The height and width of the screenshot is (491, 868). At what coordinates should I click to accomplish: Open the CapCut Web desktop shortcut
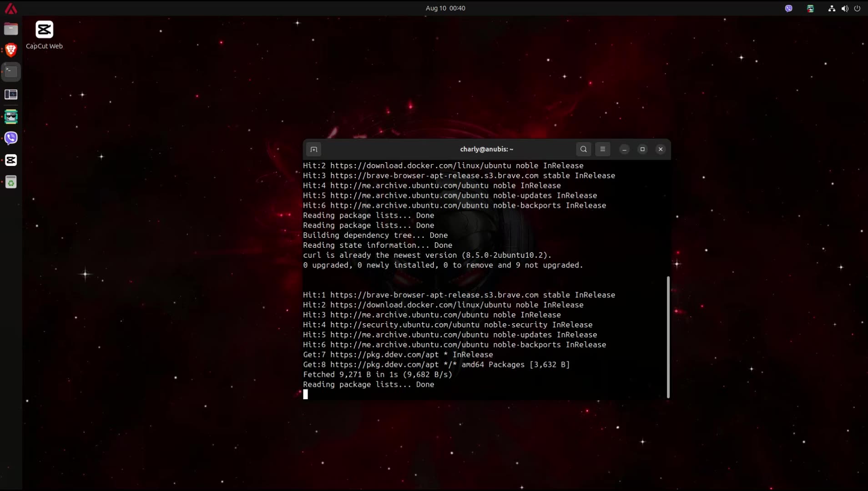pos(44,29)
